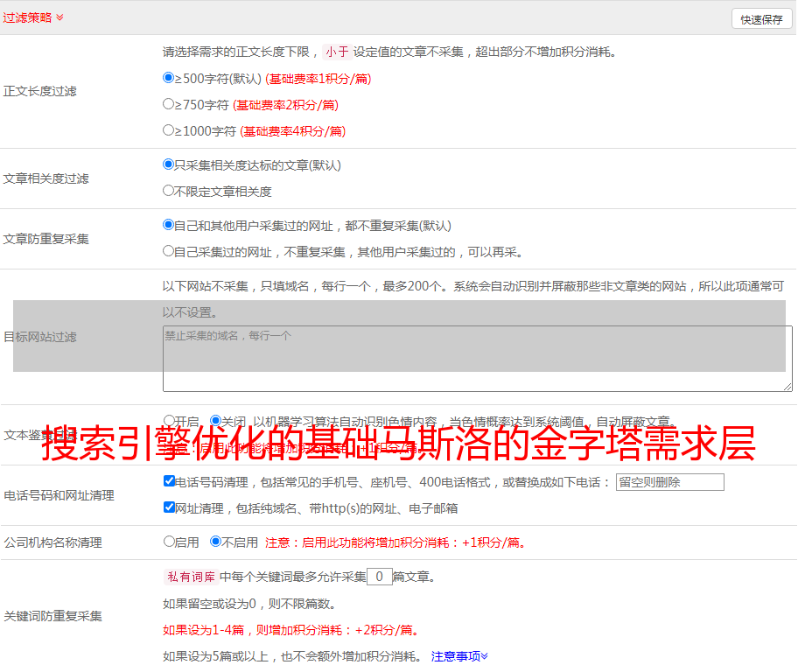Choose 不限定文章相关度 radio option
The height and width of the screenshot is (672, 798).
tap(169, 191)
